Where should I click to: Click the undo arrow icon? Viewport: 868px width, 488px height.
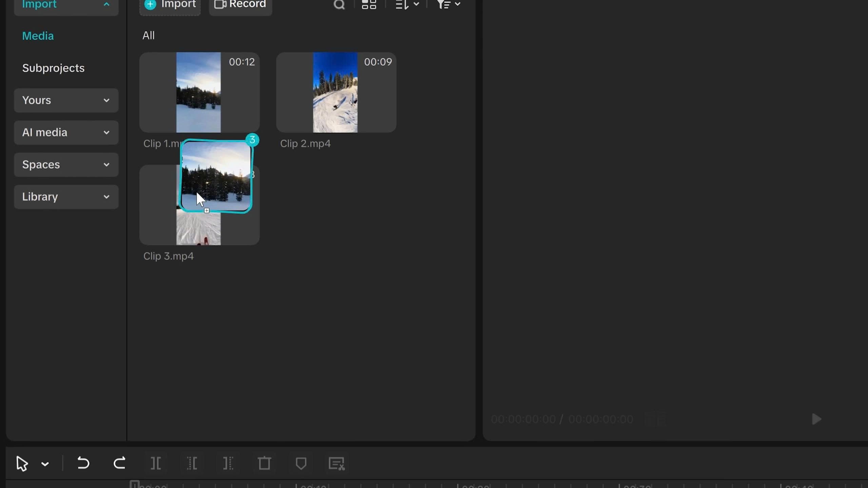click(83, 463)
